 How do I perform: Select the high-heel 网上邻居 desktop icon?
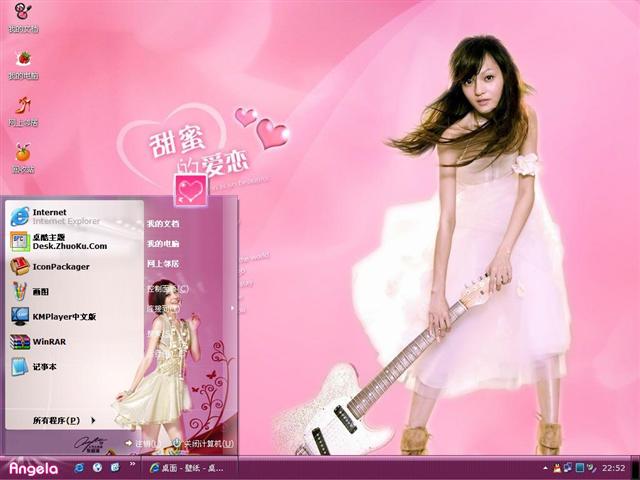(x=22, y=106)
